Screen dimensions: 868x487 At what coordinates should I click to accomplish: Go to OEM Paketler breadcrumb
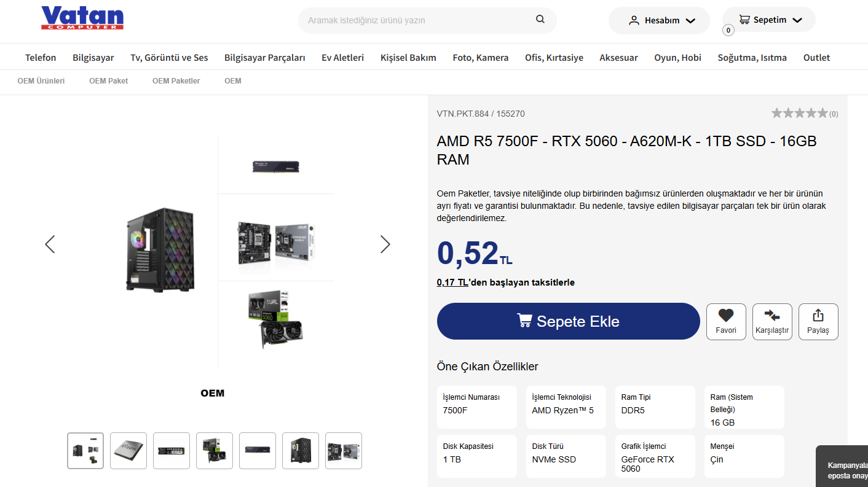pos(176,81)
